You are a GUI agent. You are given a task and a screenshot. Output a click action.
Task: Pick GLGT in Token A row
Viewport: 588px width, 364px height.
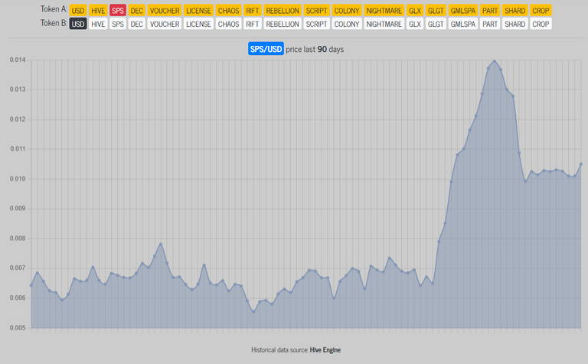(x=436, y=11)
